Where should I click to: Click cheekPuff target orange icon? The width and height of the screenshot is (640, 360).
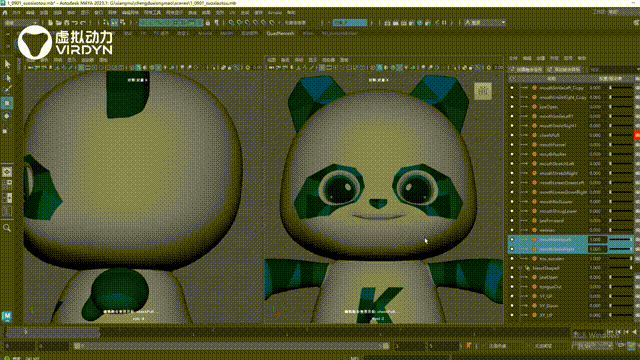(x=534, y=135)
